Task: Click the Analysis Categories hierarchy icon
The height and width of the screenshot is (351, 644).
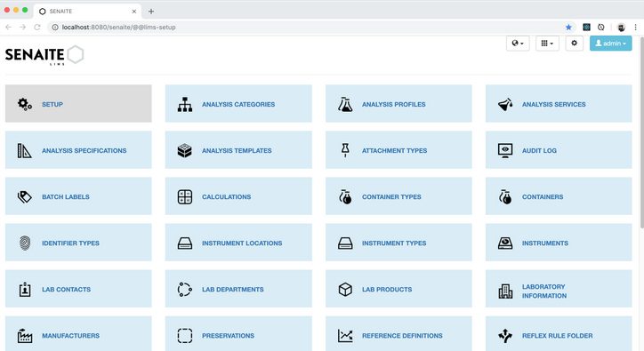Action: click(x=185, y=104)
